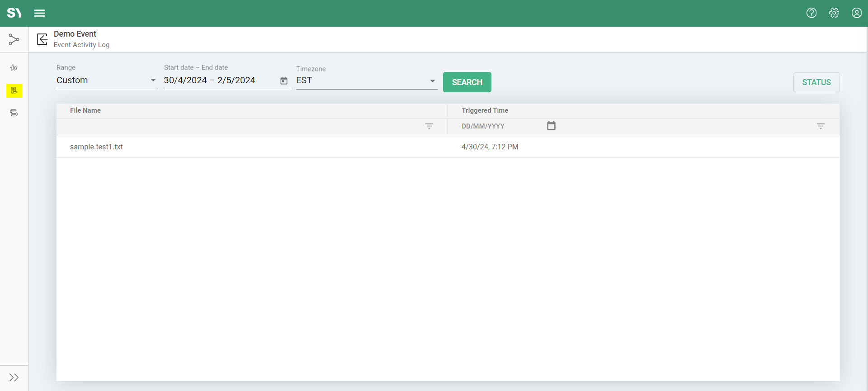Go back using the exit arrow icon

click(42, 39)
